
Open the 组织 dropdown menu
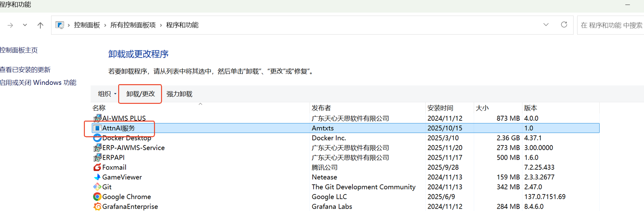pos(107,94)
